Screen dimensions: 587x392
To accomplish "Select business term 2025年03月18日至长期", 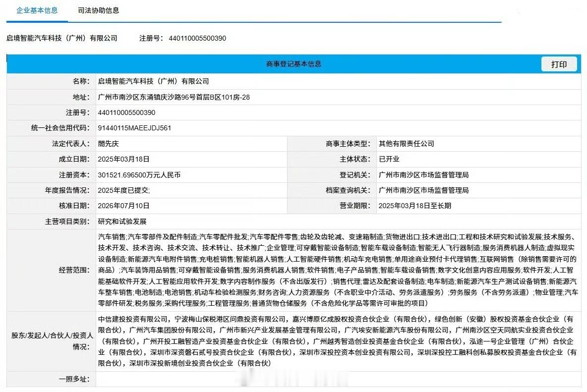I will (415, 206).
